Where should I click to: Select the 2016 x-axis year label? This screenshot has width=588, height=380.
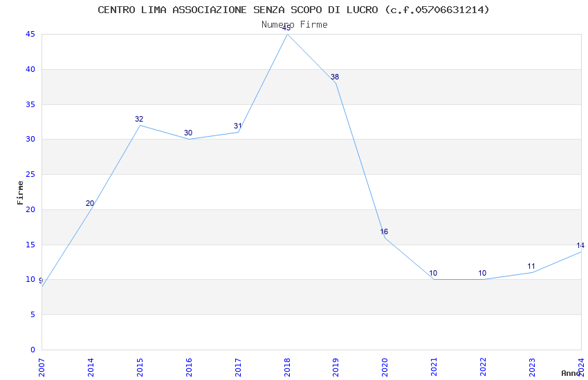189,368
